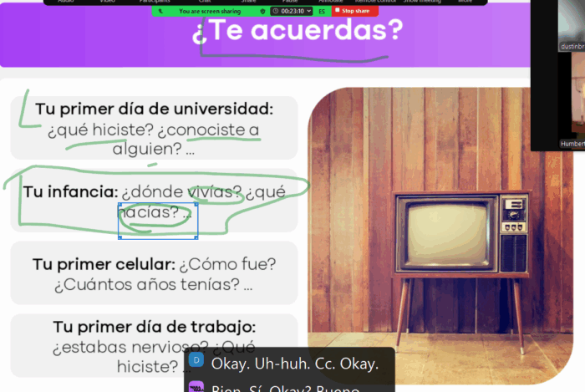The image size is (585, 392).
Task: Click the ES language indicator
Action: pyautogui.click(x=323, y=11)
